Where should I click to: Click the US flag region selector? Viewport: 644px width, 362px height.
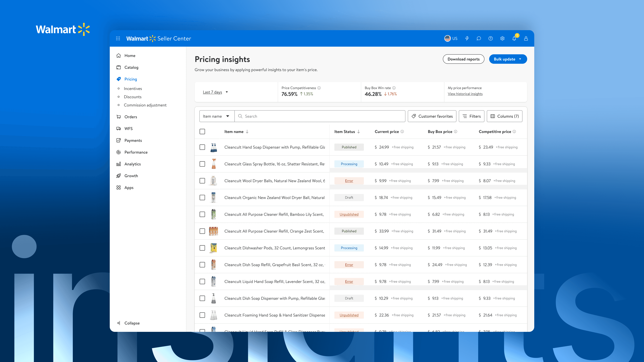451,38
